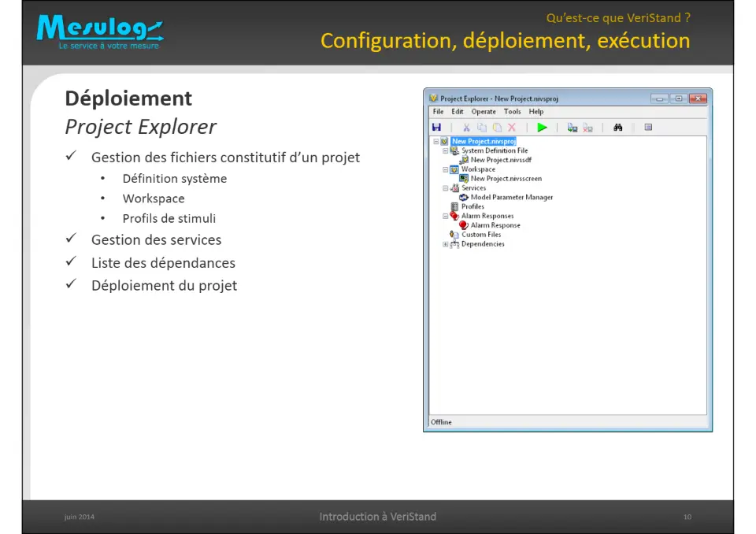This screenshot has height=534, width=756.
Task: Click the New Project.nivssdf file icon
Action: point(464,160)
